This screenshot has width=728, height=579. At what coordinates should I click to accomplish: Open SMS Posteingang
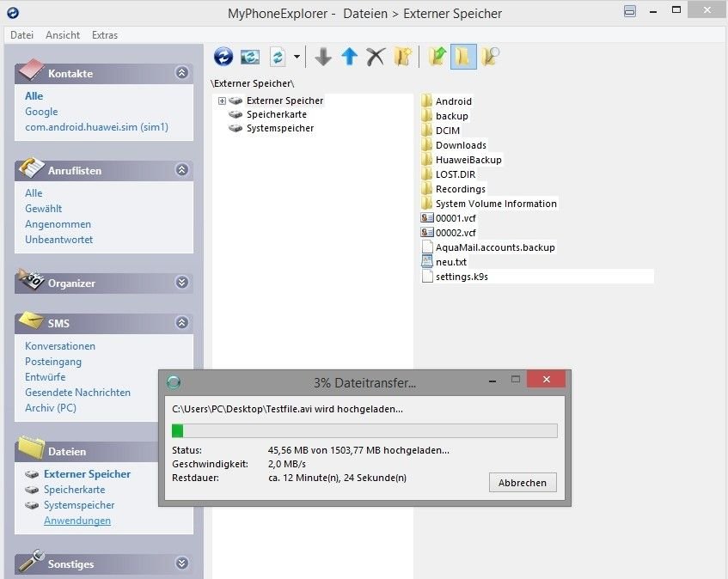coord(53,362)
